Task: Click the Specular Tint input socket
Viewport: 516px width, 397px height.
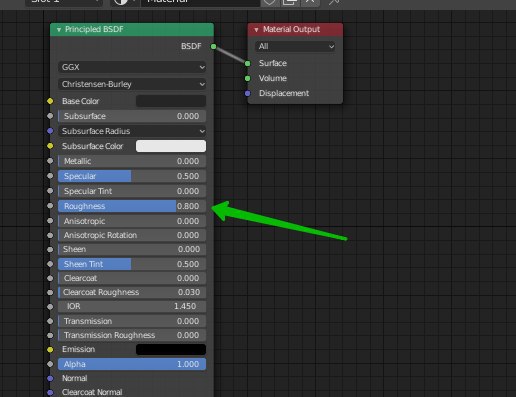Action: click(50, 191)
